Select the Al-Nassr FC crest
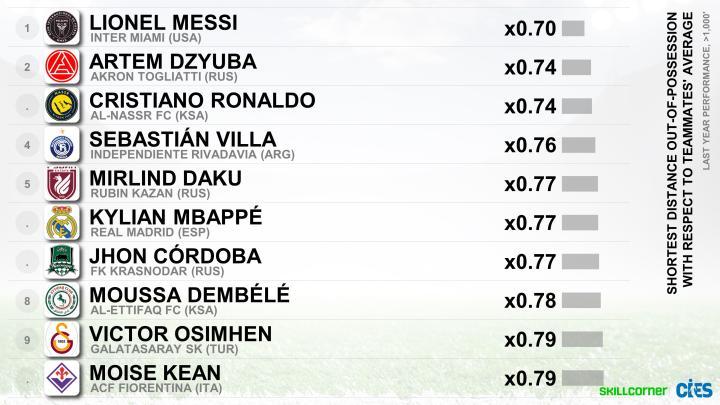This screenshot has height=405, width=720. point(62,105)
